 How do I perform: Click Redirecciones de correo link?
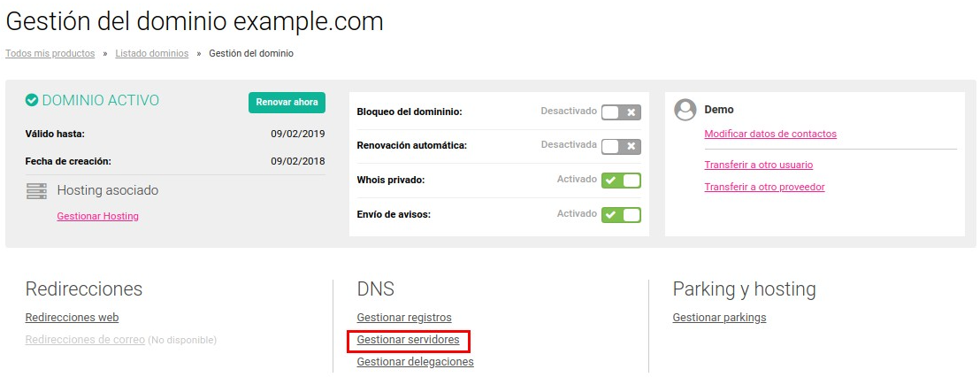pyautogui.click(x=85, y=340)
